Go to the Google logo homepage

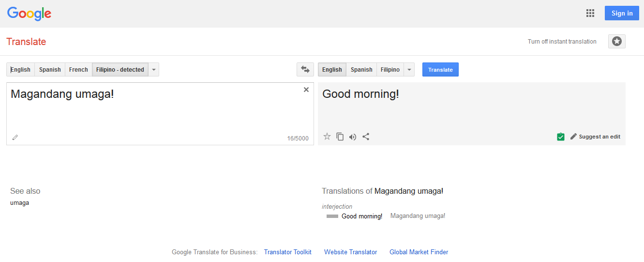(x=29, y=14)
